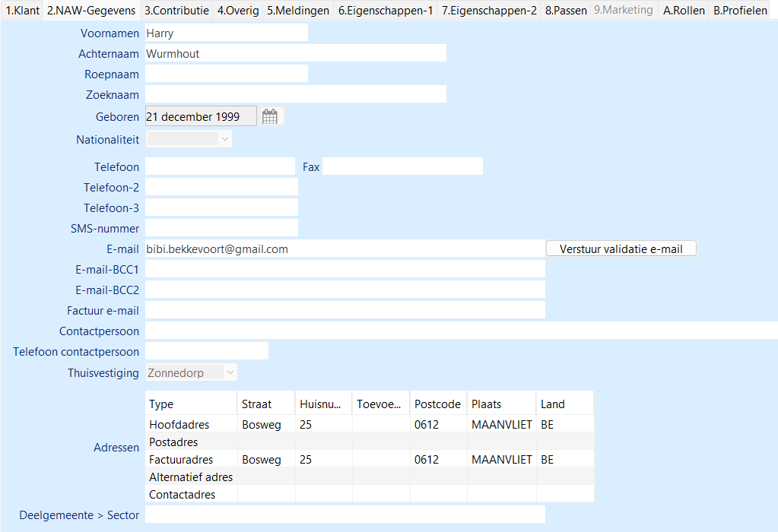Go to the 4.Overig tab
778x532 pixels.
237,11
